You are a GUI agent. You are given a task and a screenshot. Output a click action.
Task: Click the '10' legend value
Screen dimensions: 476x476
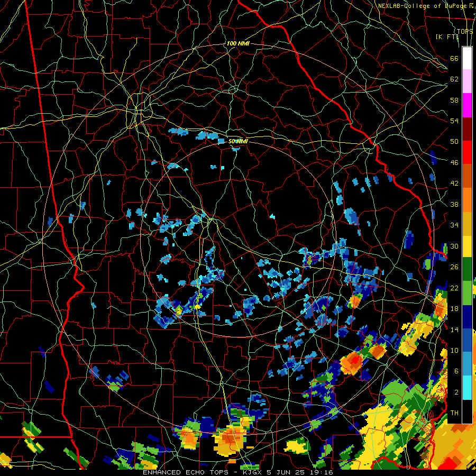coord(454,350)
